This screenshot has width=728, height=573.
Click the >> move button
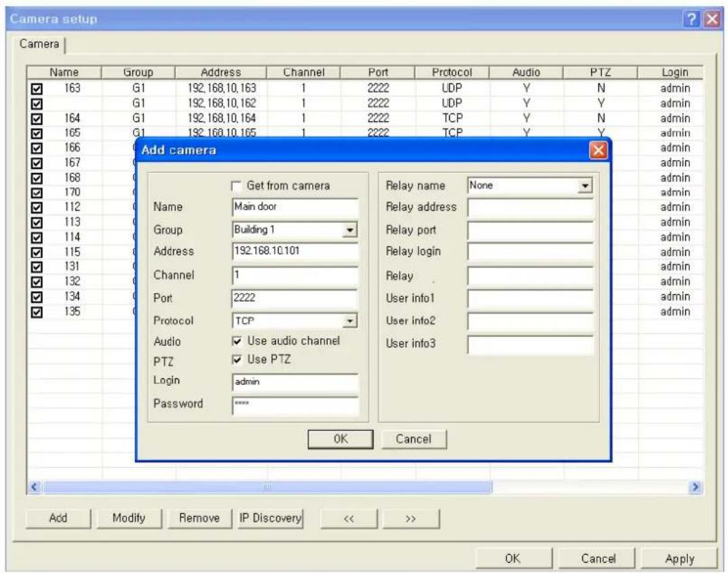coord(411,519)
